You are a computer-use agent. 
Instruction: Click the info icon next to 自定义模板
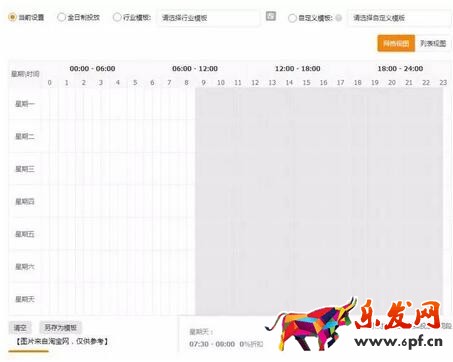(339, 18)
